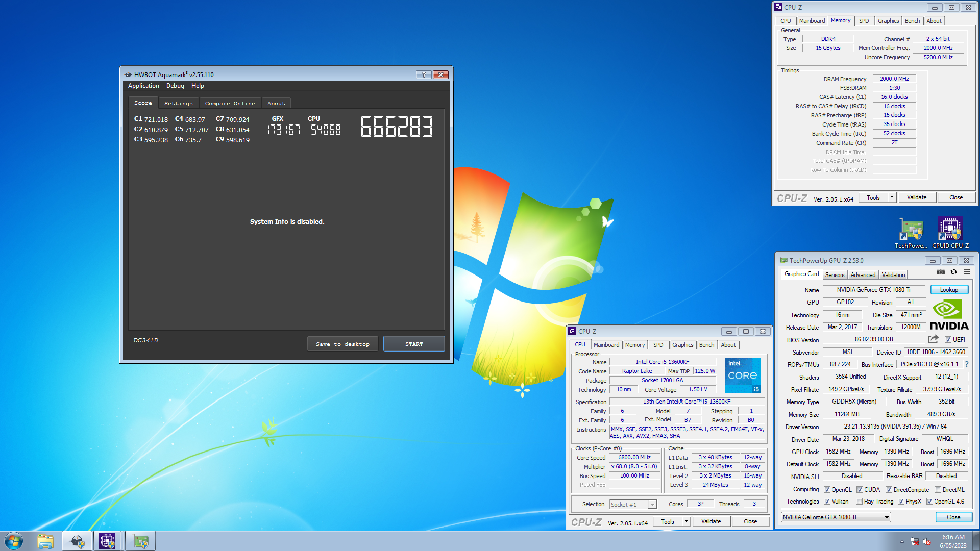Viewport: 980px width, 551px height.
Task: Click Close button in GPU-Z
Action: click(x=953, y=517)
